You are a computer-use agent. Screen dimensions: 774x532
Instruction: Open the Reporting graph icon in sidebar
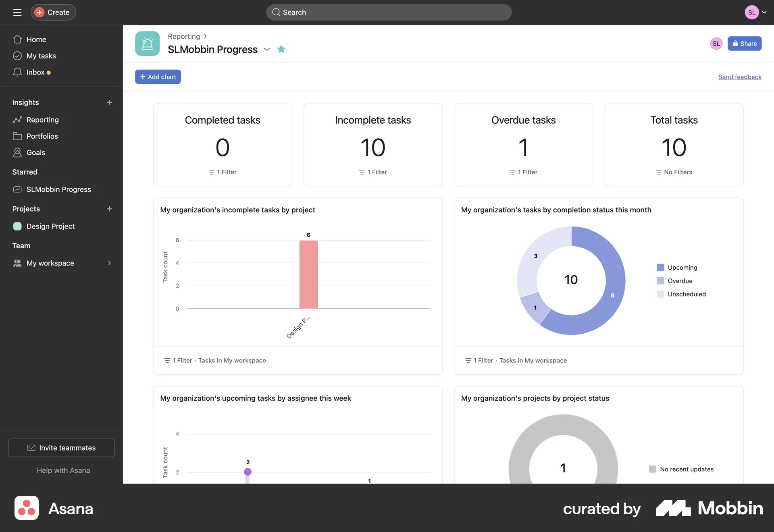[17, 120]
